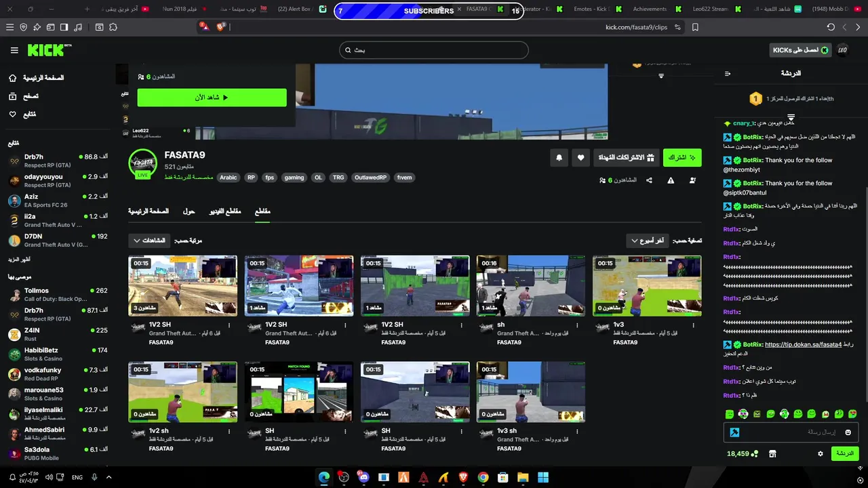The width and height of the screenshot is (868, 488).
Task: Open the browser extensions puzzle icon
Action: point(113,27)
